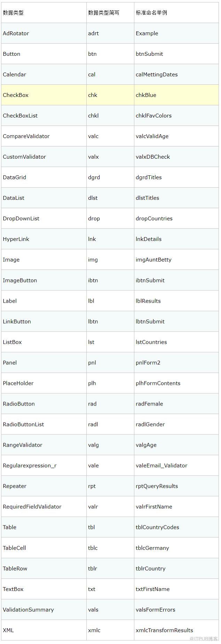Select the ImageButton type cell
Image resolution: width=221 pixels, height=644 pixels.
click(x=44, y=280)
